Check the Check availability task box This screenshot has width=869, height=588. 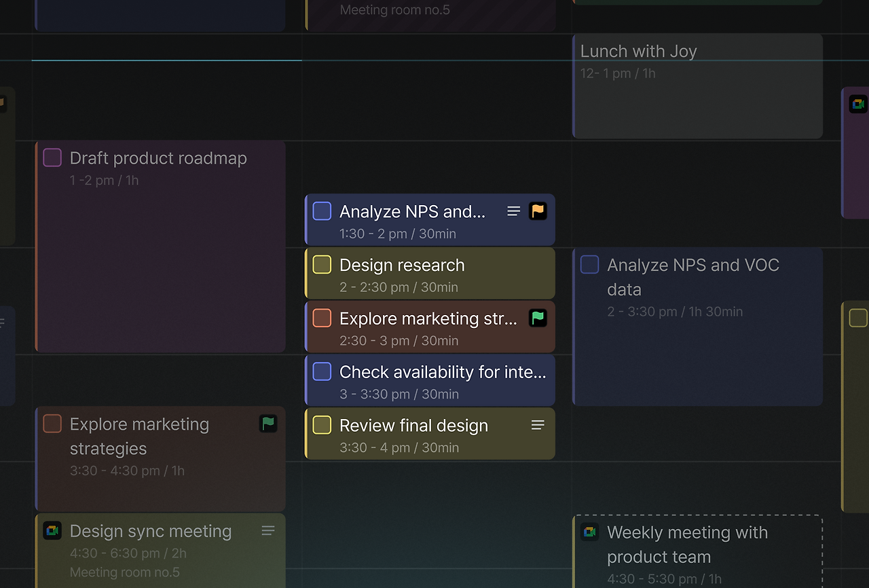[322, 371]
